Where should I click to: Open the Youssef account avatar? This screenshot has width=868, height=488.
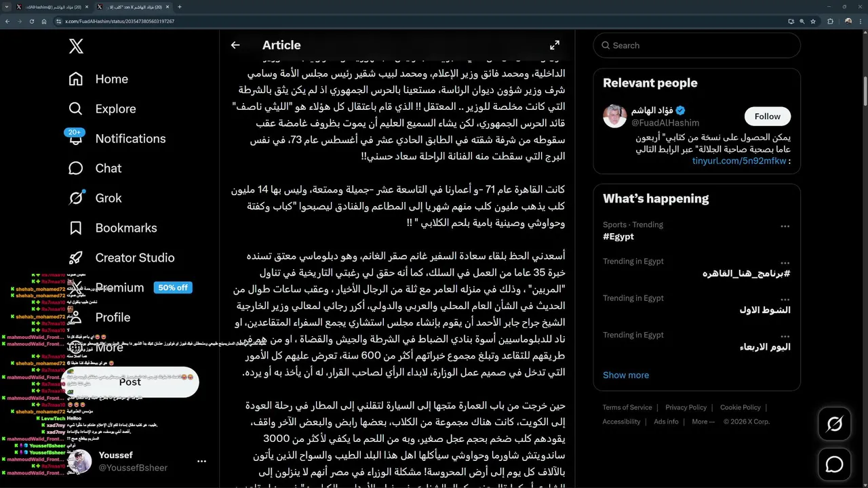tap(79, 462)
